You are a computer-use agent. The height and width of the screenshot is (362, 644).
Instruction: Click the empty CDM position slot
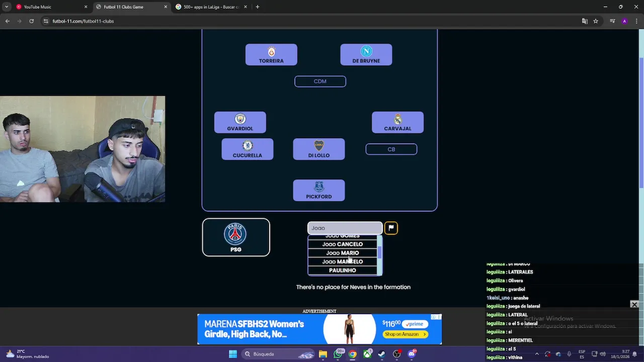[320, 81]
